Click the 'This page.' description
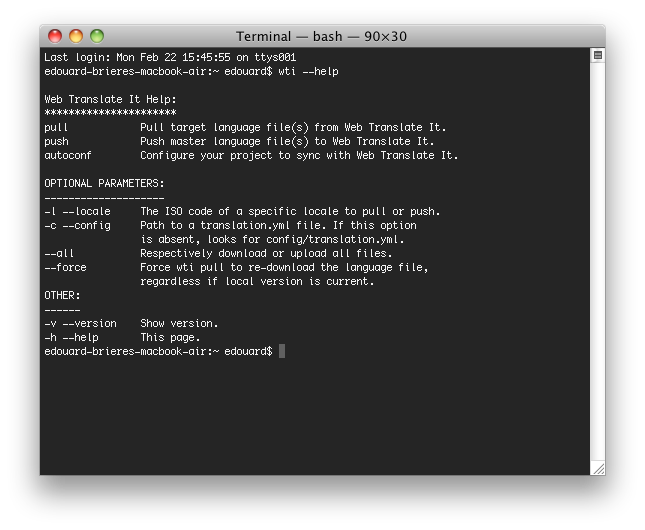The height and width of the screenshot is (530, 645). point(170,337)
